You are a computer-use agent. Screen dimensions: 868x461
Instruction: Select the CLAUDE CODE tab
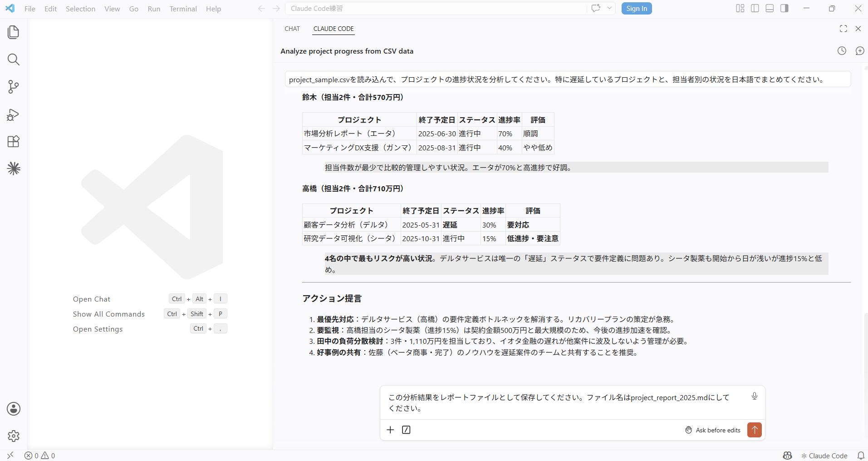pyautogui.click(x=333, y=29)
